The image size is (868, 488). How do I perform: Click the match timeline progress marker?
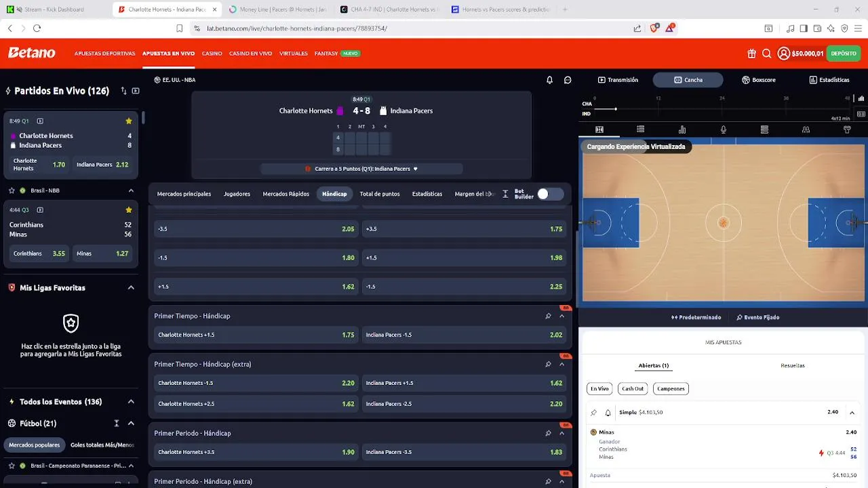click(x=616, y=109)
